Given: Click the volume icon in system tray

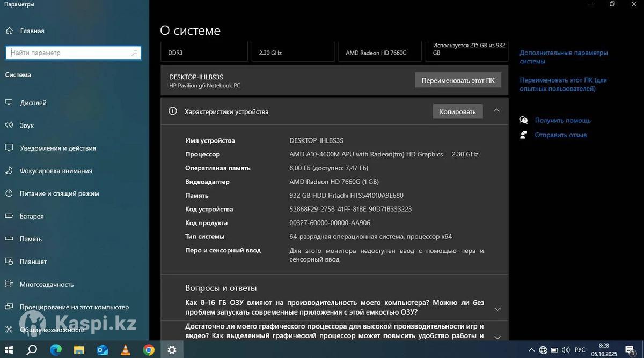Looking at the screenshot, I should pos(565,350).
